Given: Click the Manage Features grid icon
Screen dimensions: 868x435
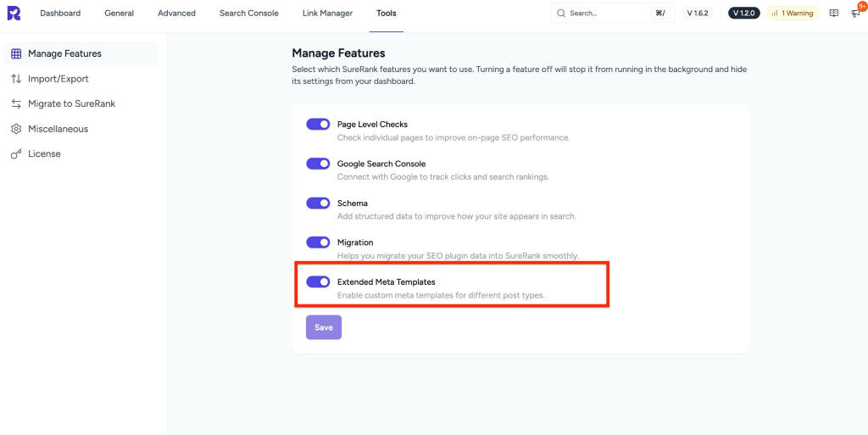Looking at the screenshot, I should click(16, 53).
